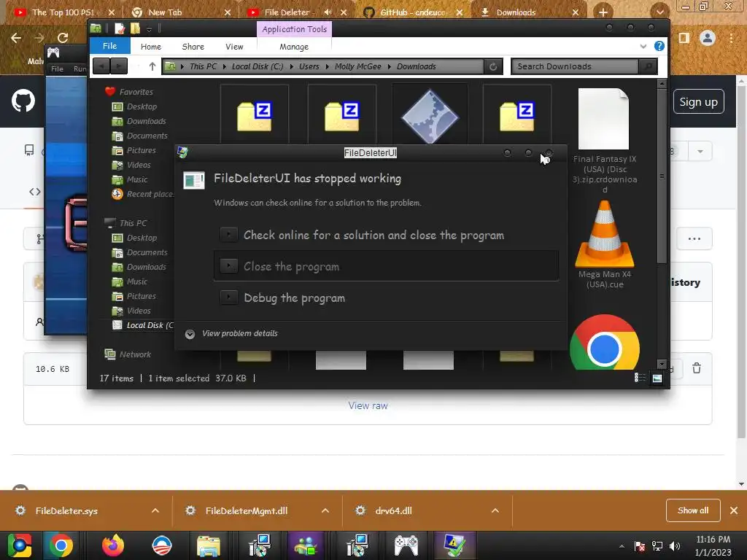Go up one folder level arrow
747x560 pixels.
(152, 66)
